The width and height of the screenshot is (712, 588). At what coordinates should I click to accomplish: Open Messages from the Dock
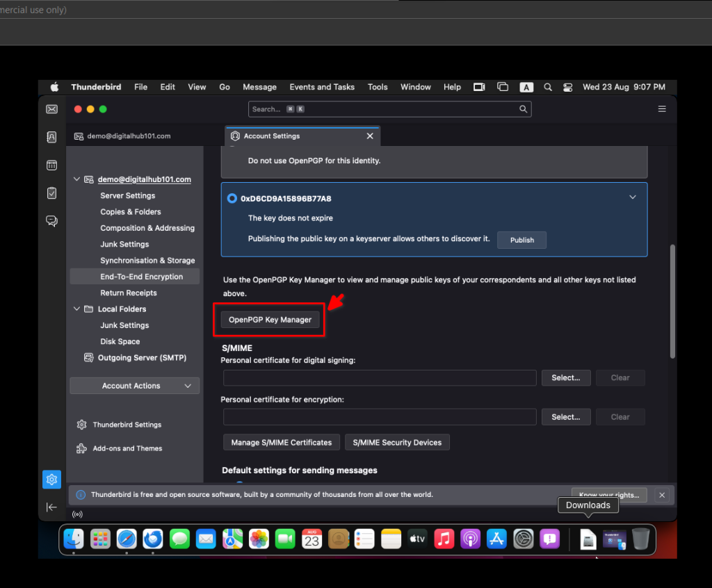[x=179, y=539]
